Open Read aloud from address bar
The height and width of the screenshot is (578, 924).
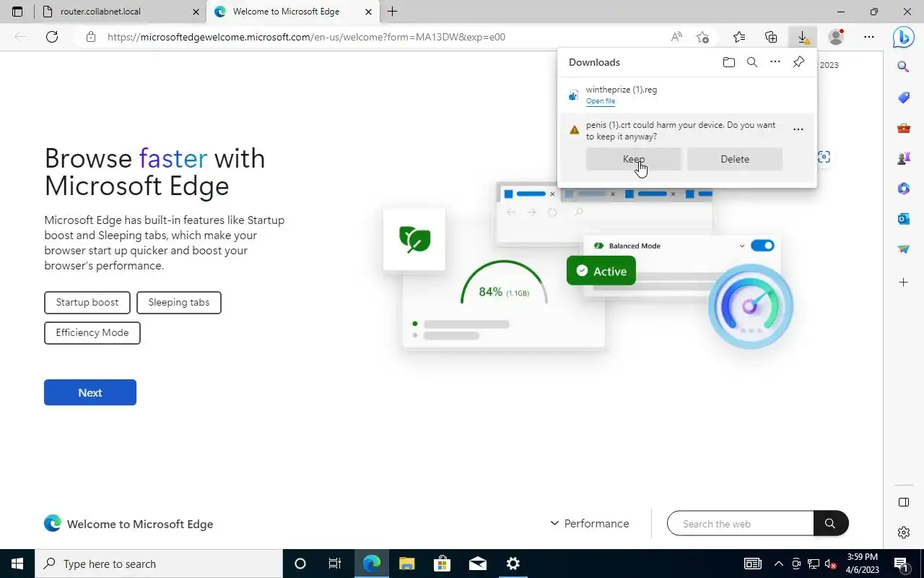click(x=676, y=37)
